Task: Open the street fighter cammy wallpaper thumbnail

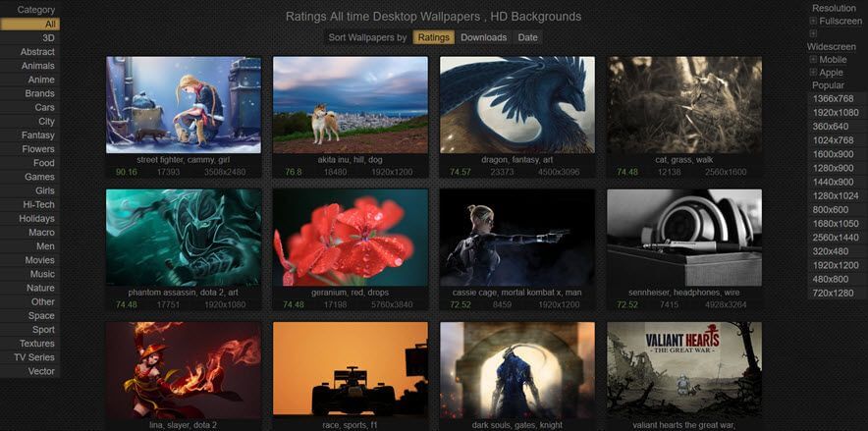Action: tap(184, 105)
